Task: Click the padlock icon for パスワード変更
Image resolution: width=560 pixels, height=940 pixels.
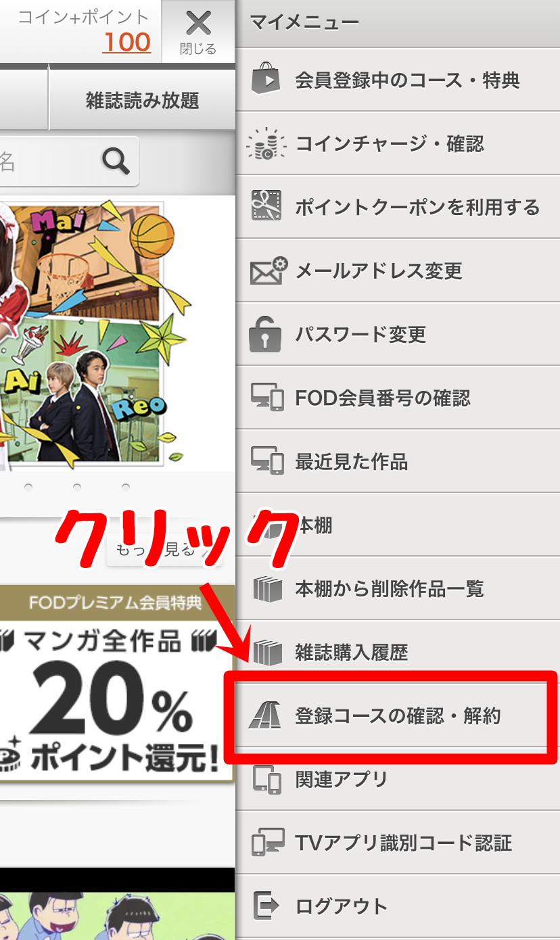Action: click(x=265, y=333)
